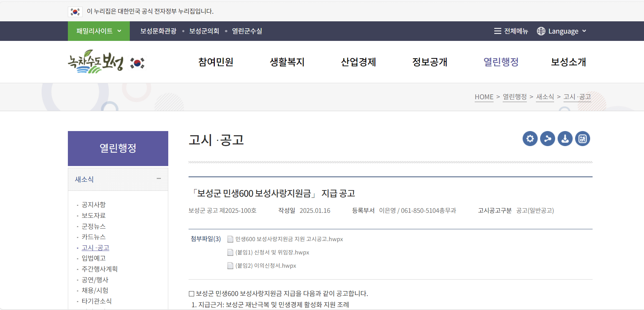Go to 보성문화관광 site link
Screen dimensions: 644x310
point(158,31)
